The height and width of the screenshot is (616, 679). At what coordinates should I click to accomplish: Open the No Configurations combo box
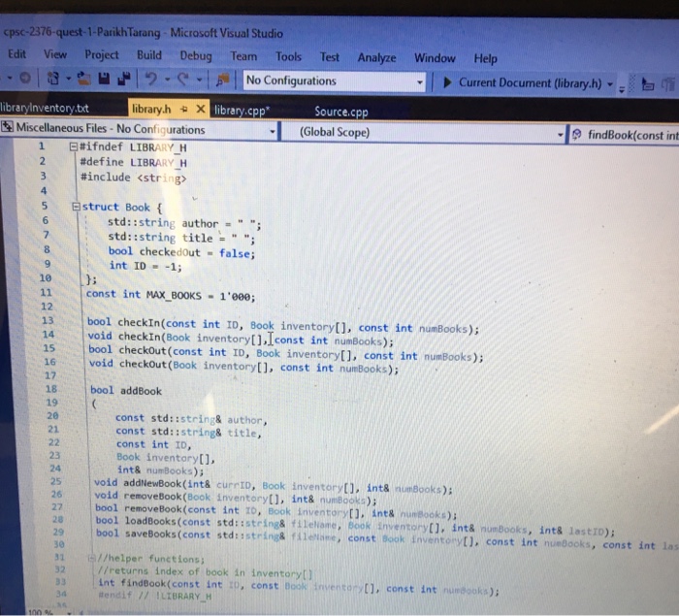point(335,81)
